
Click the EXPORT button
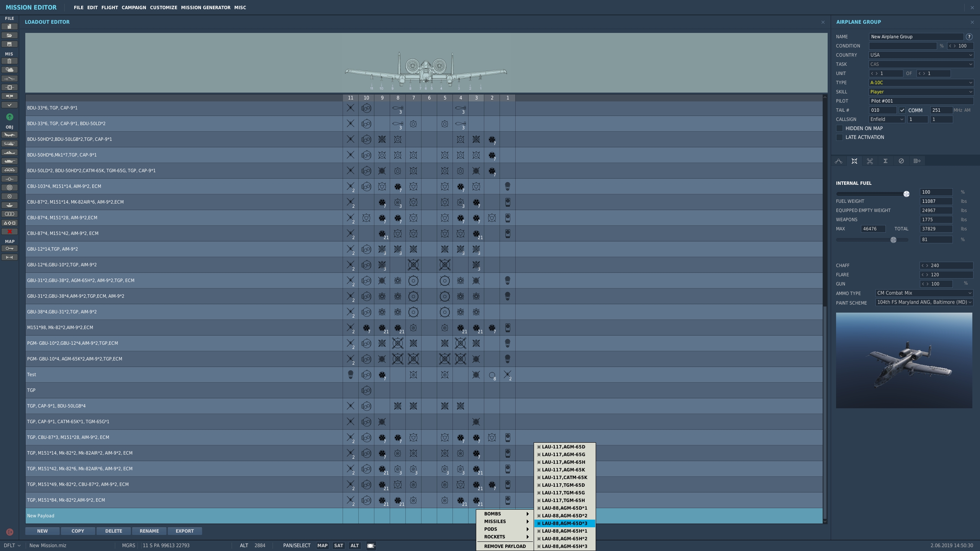point(185,531)
